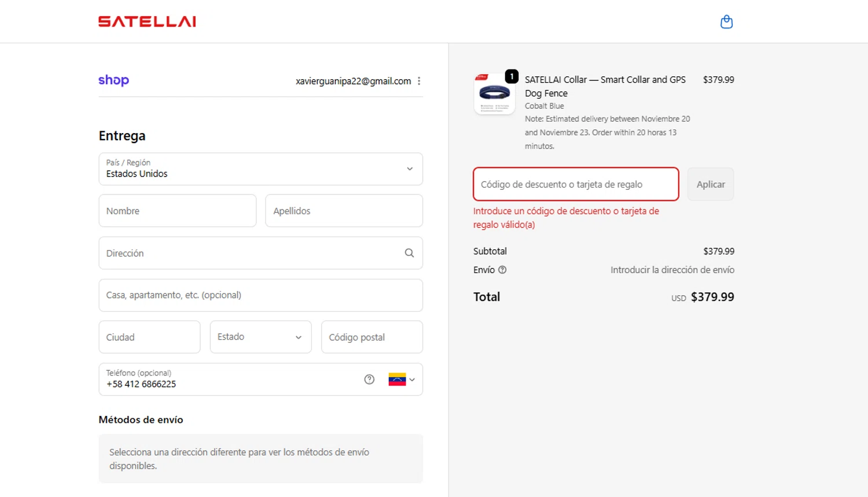Viewport: 868px width, 497px height.
Task: Click the discount code input field
Action: (x=576, y=184)
